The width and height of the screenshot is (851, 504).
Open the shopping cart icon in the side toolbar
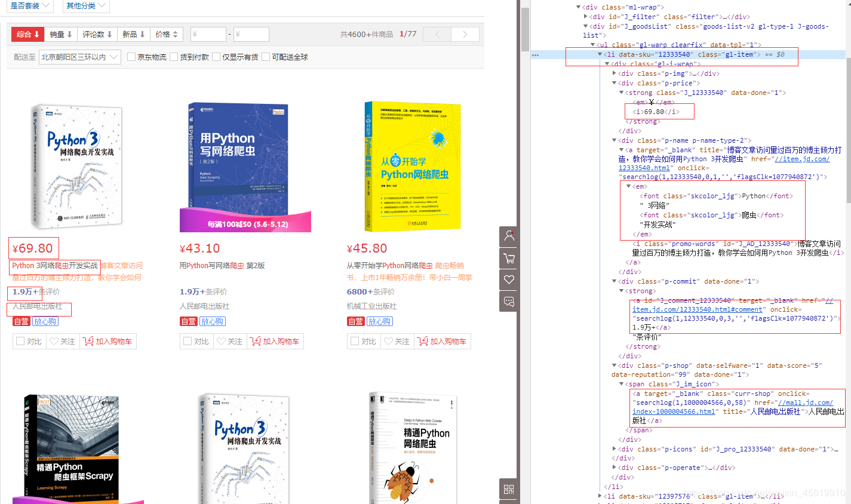tap(509, 258)
